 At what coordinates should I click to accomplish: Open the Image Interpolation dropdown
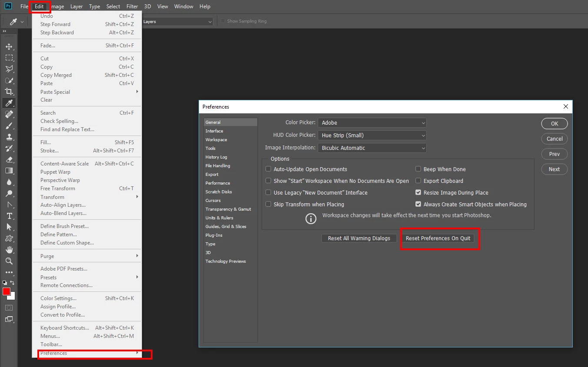coord(372,148)
